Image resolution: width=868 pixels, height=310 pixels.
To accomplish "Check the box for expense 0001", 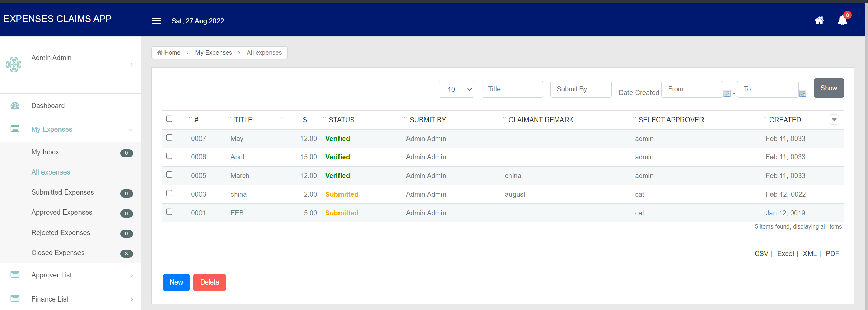I will [x=169, y=212].
